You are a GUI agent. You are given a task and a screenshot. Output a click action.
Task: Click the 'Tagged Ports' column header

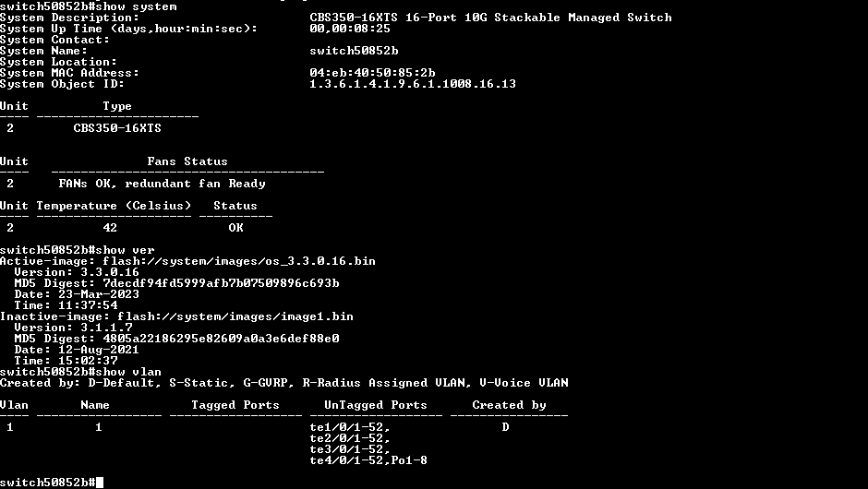(x=235, y=405)
